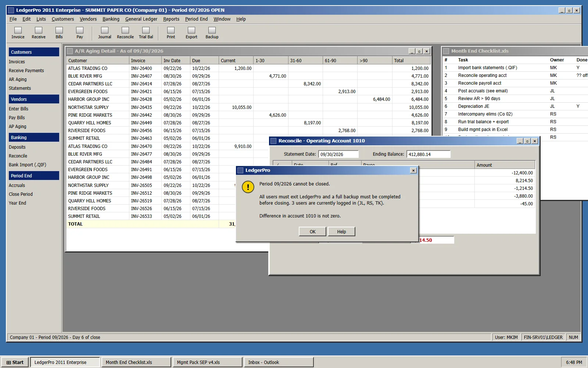Click the Ending Balance field
Viewport: 588px width, 368px height.
click(x=429, y=154)
